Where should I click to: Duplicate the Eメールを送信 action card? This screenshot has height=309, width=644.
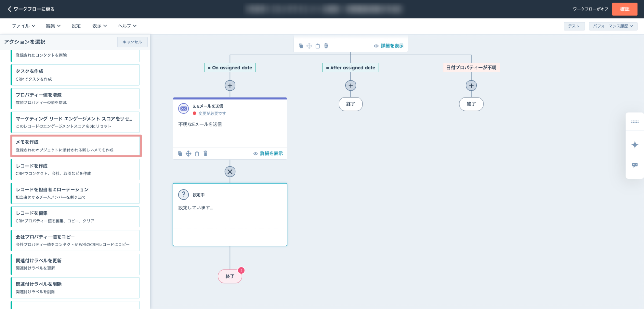(x=180, y=154)
